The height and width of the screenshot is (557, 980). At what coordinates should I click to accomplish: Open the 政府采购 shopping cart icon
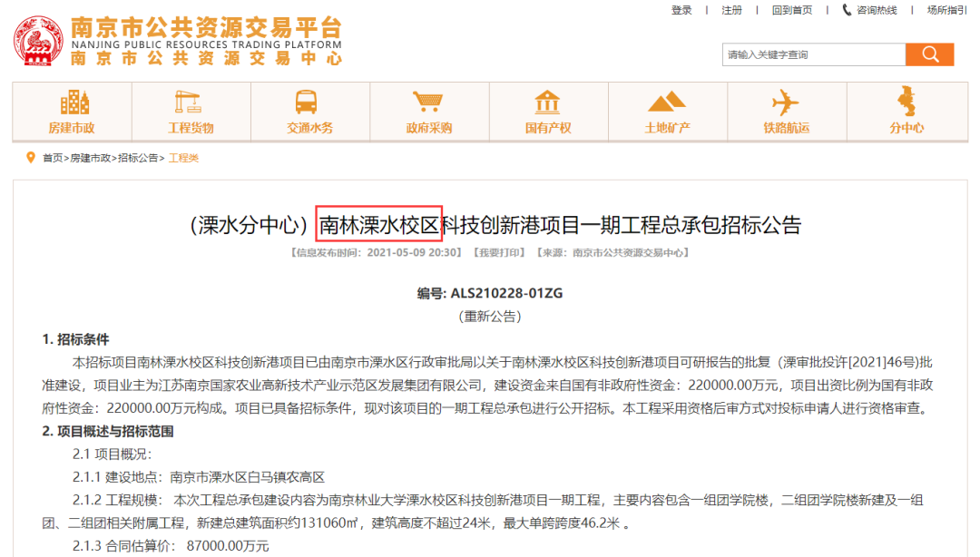point(427,102)
